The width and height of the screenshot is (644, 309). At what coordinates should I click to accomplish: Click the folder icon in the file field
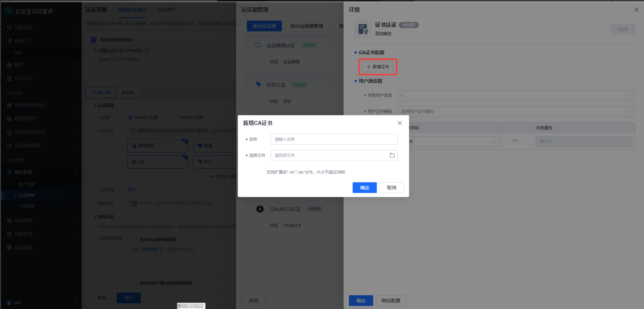[x=392, y=156]
